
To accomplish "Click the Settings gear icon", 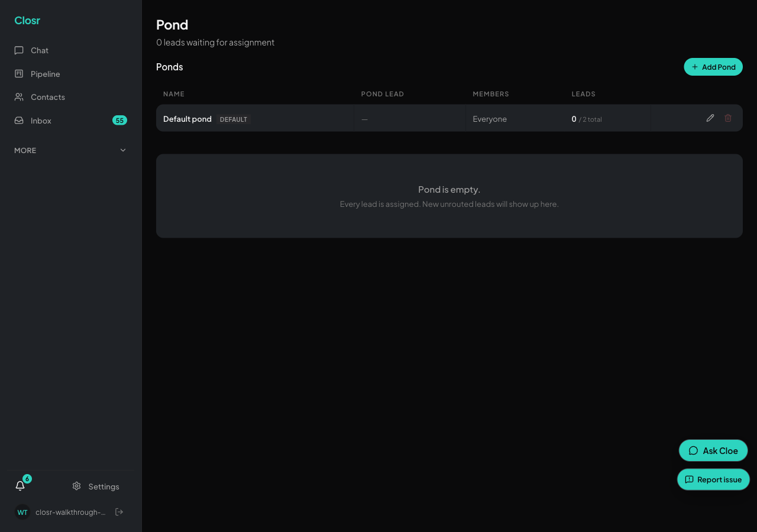I will coord(76,486).
